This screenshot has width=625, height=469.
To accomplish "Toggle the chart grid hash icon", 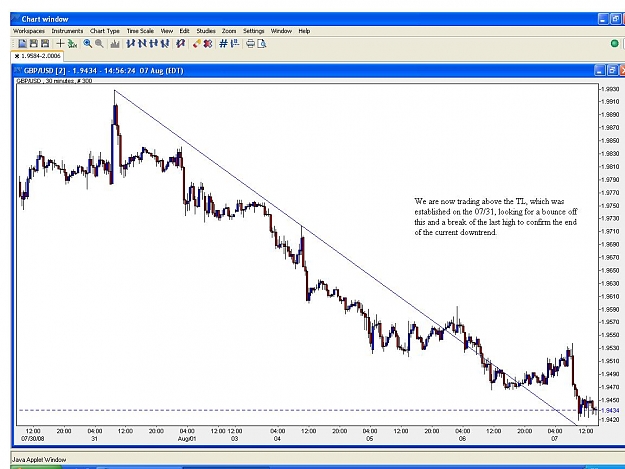I will [223, 44].
